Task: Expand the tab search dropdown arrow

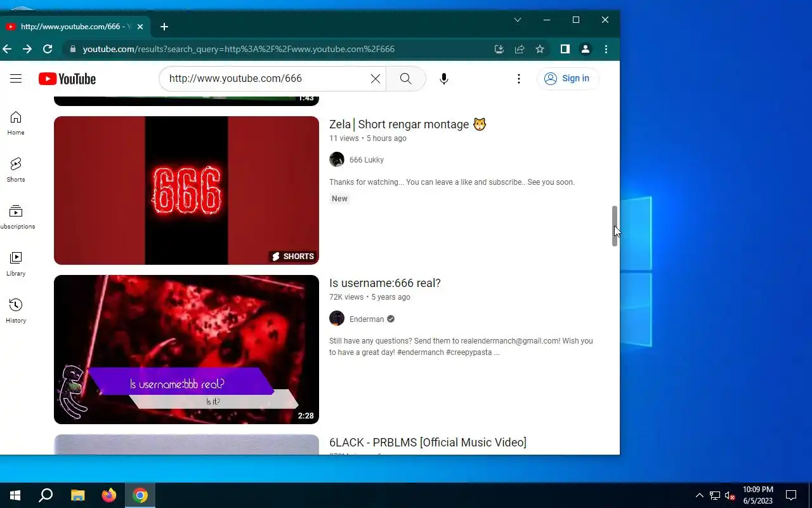Action: 518,20
